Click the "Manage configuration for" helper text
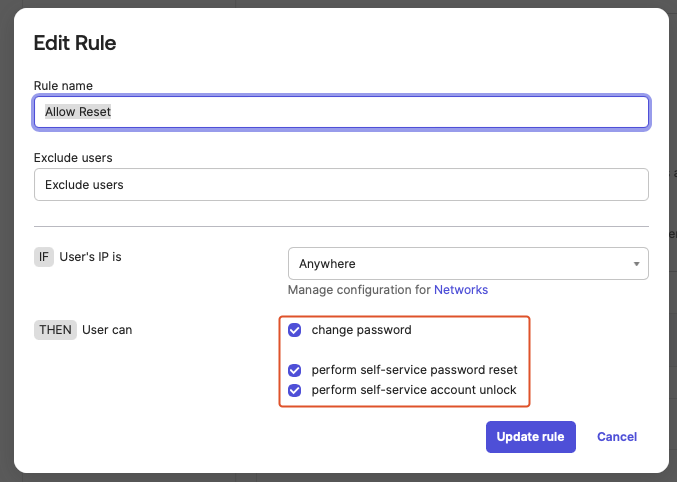The width and height of the screenshot is (677, 482). [x=359, y=290]
